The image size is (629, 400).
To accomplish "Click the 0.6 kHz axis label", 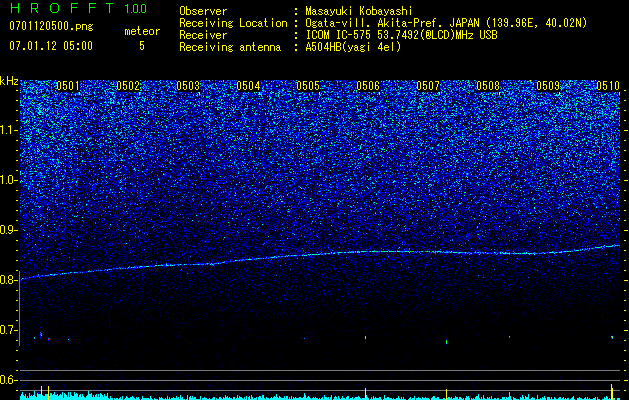I will point(8,380).
